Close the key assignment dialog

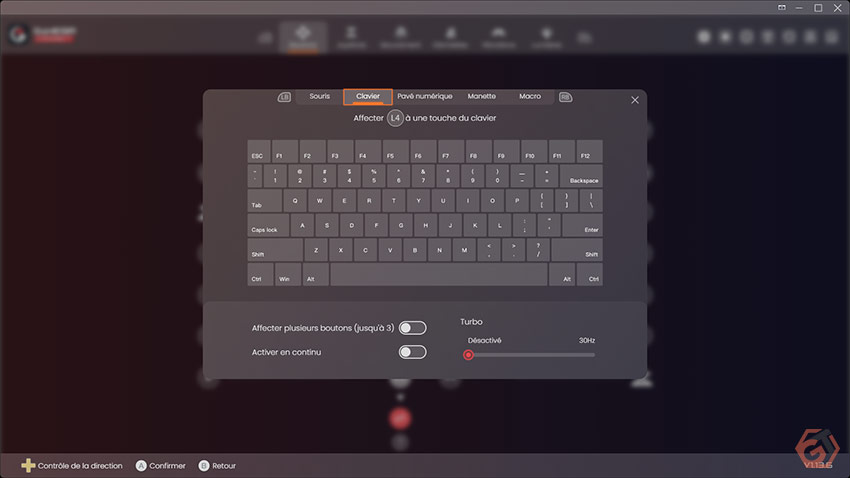pyautogui.click(x=635, y=100)
